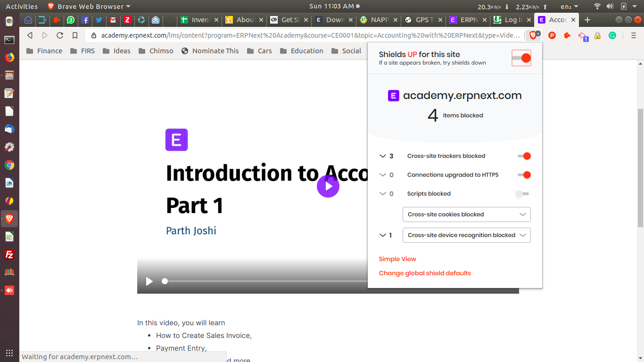
Task: Open Parth Joshi author link
Action: point(191,230)
